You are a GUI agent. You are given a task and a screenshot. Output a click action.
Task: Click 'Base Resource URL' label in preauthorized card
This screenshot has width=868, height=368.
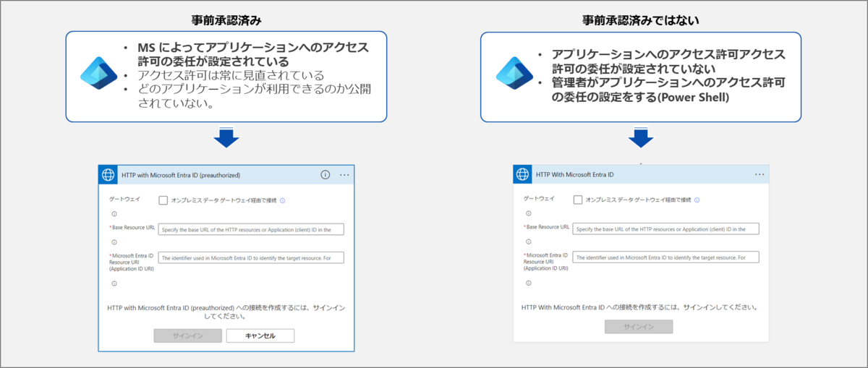point(133,227)
